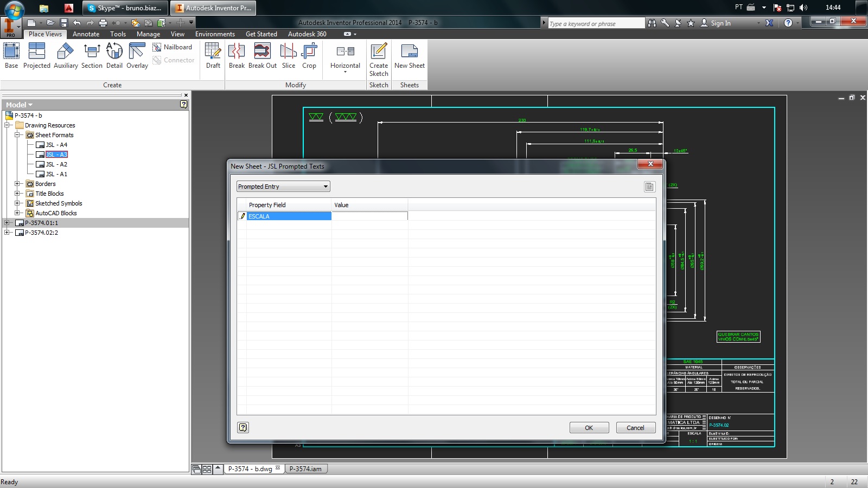This screenshot has height=488, width=868.
Task: Activate the Section view tool
Action: [x=92, y=56]
